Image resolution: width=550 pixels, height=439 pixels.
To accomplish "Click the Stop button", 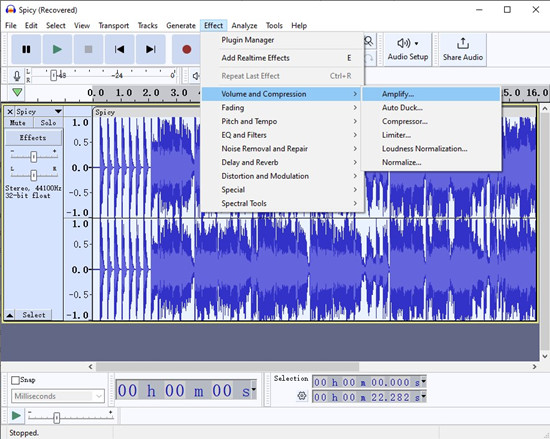I will tap(88, 49).
